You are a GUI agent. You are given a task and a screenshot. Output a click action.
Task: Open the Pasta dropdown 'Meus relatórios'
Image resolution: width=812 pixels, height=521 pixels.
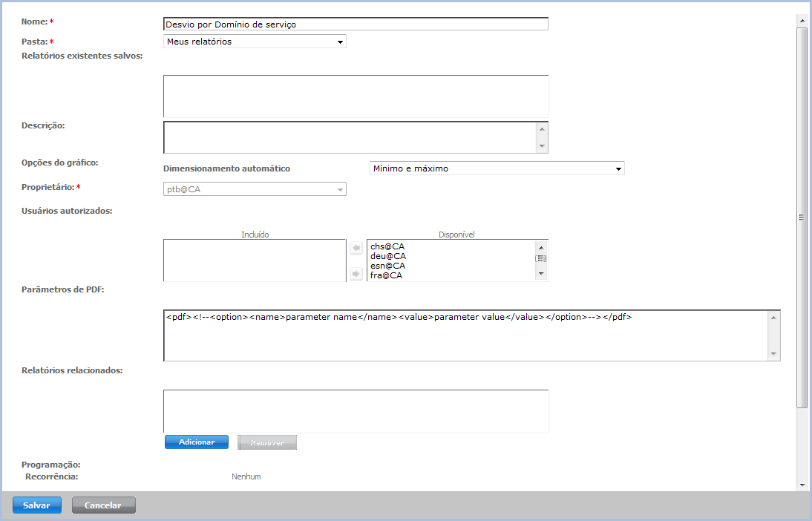pyautogui.click(x=255, y=42)
